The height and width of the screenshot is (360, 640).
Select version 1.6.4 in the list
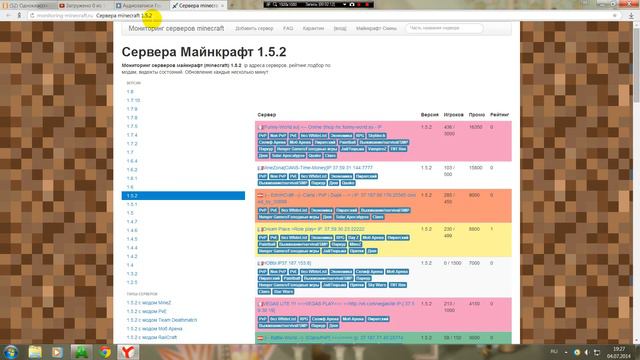pyautogui.click(x=132, y=161)
